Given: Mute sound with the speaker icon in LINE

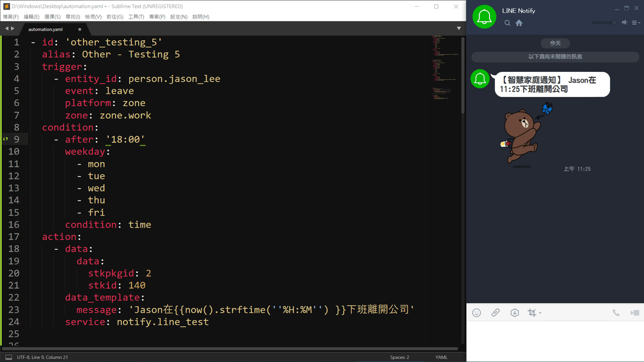Looking at the screenshot, I should pyautogui.click(x=625, y=23).
